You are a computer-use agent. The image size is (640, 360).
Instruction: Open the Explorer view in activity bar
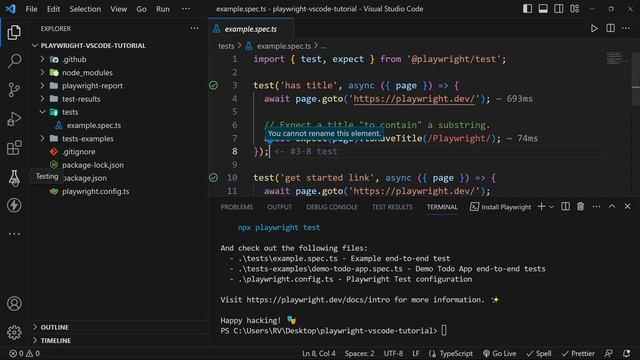(14, 32)
